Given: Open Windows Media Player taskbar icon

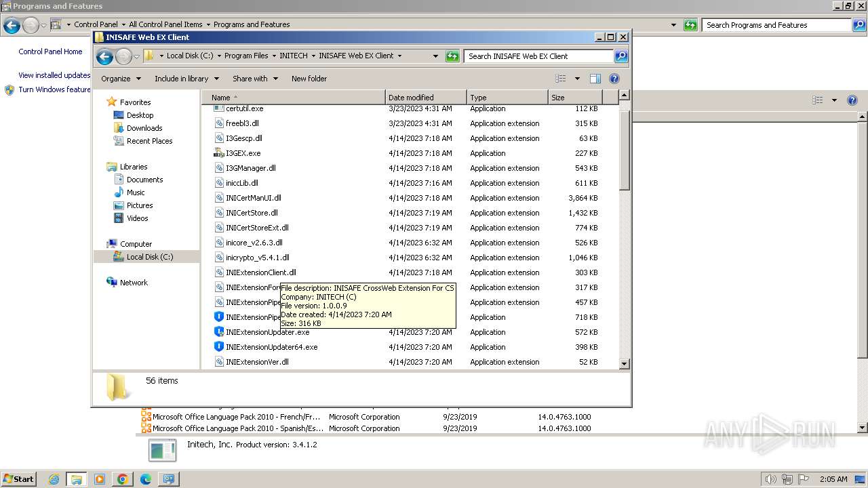Looking at the screenshot, I should click(x=100, y=479).
